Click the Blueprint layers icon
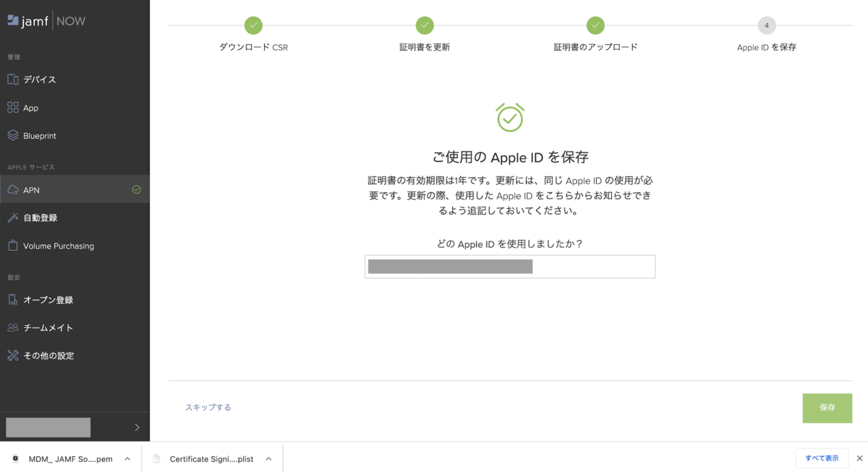The height and width of the screenshot is (472, 868). 13,135
